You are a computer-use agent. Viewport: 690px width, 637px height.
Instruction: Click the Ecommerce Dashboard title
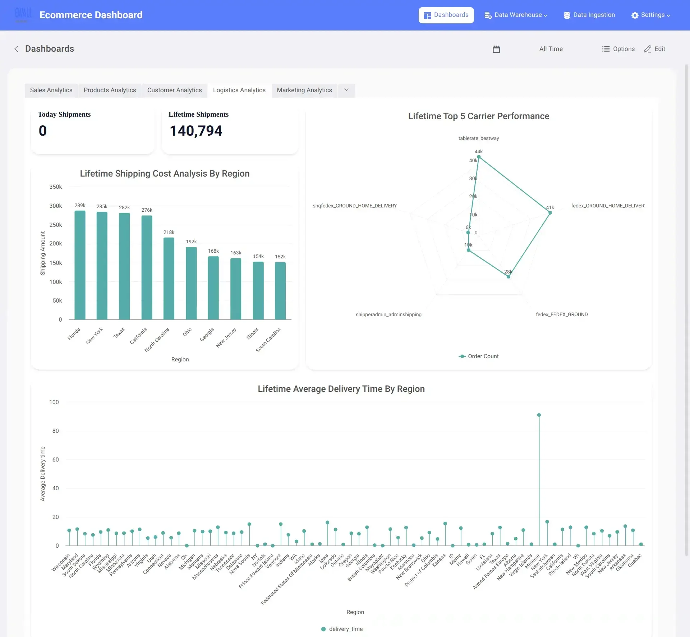91,15
